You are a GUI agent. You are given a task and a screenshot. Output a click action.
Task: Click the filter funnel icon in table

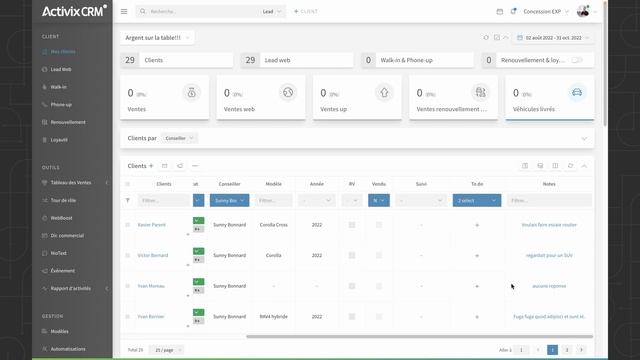(127, 200)
